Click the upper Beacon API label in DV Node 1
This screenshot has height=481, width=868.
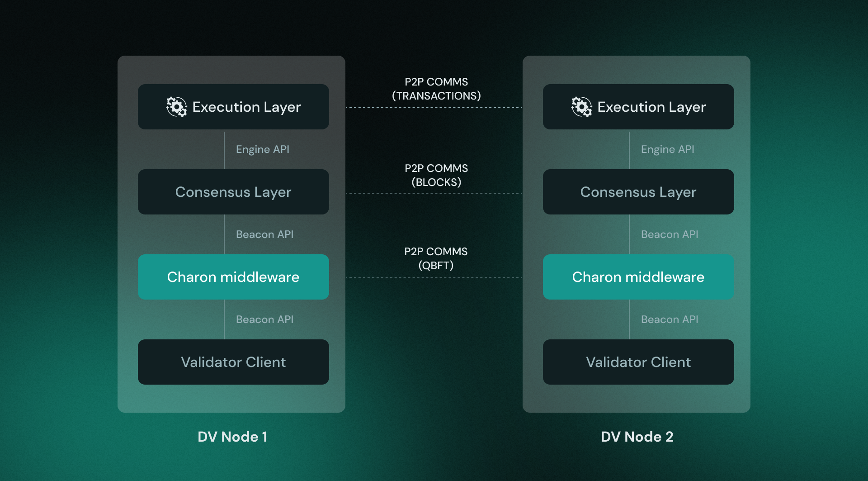[264, 234]
